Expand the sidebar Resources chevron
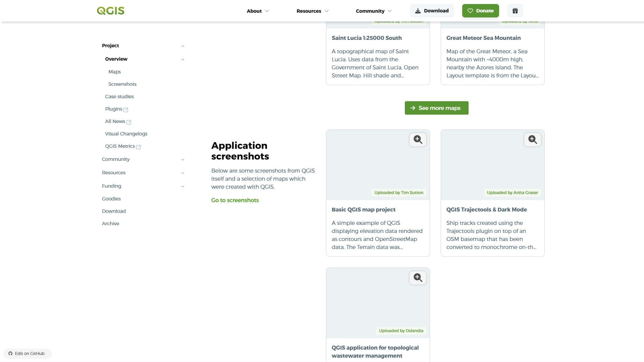This screenshot has width=644, height=362. pos(183,173)
